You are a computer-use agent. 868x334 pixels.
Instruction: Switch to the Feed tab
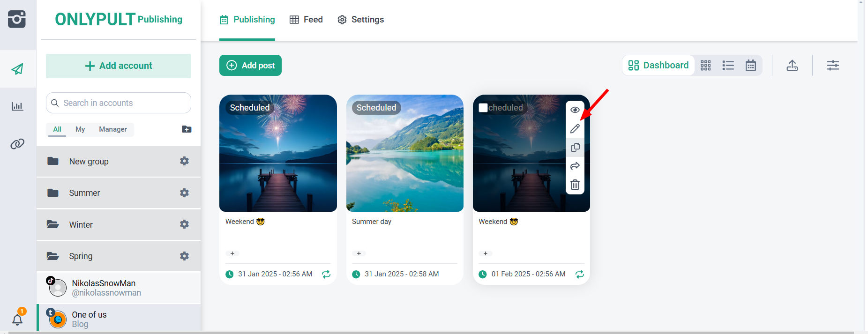click(x=307, y=20)
